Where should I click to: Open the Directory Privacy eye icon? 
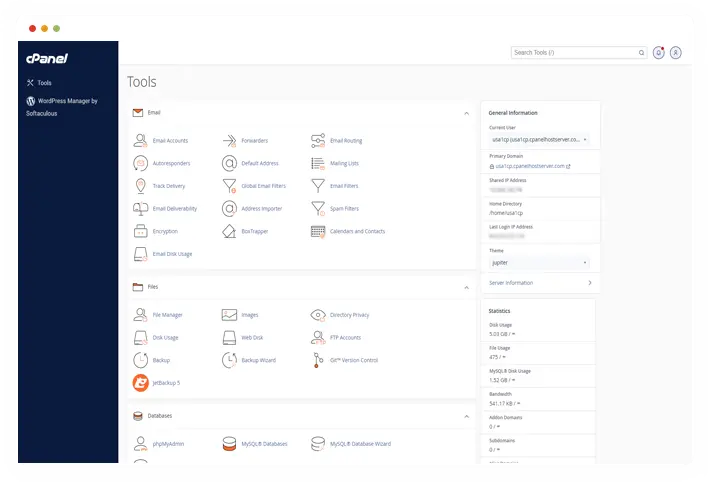[318, 315]
